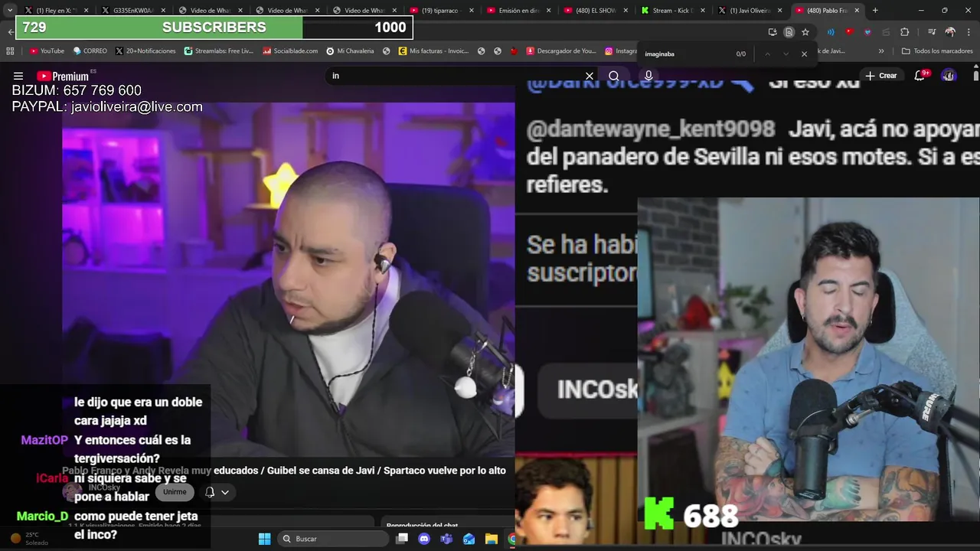Launch Microsoft Teams from taskbar
Screen dimensions: 980x551
[446, 539]
